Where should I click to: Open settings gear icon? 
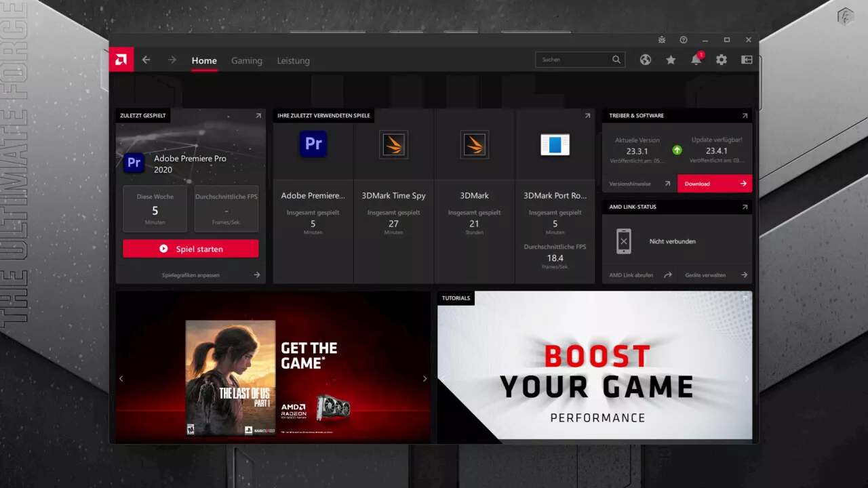coord(722,60)
